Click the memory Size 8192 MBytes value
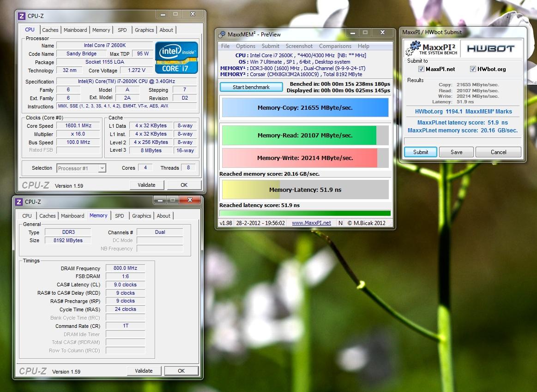537x392 pixels. tap(68, 240)
